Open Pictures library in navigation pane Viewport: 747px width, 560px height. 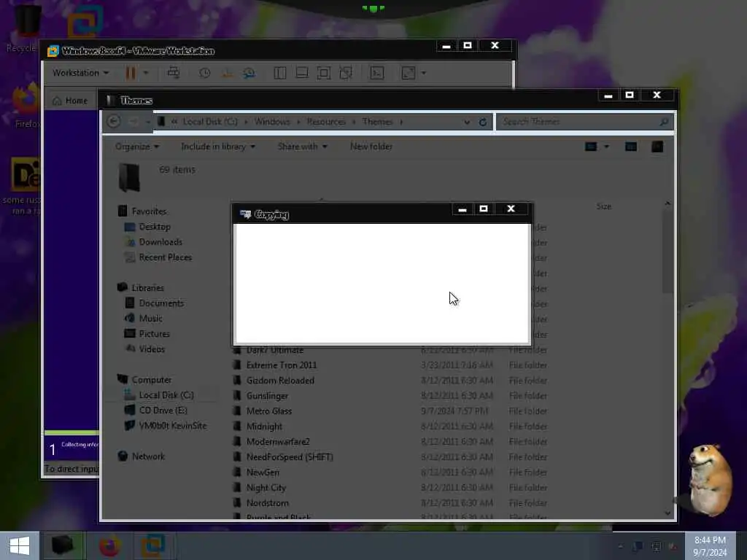[x=155, y=333]
